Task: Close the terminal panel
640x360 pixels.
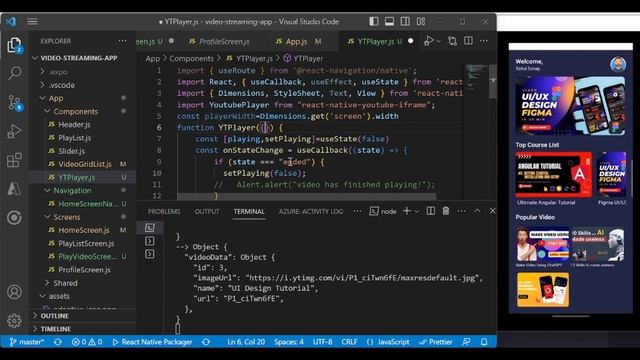Action: click(x=492, y=211)
